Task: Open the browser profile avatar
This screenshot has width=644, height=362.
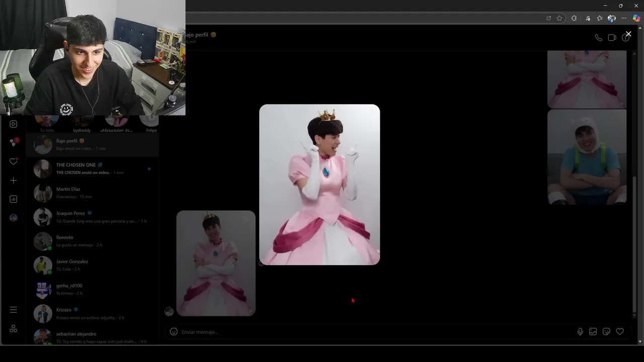Action: pos(612,18)
